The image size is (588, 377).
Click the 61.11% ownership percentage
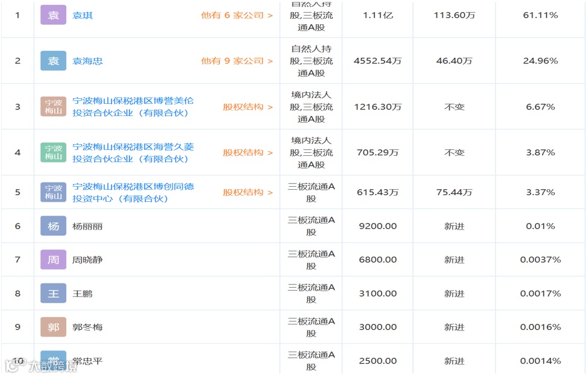540,15
